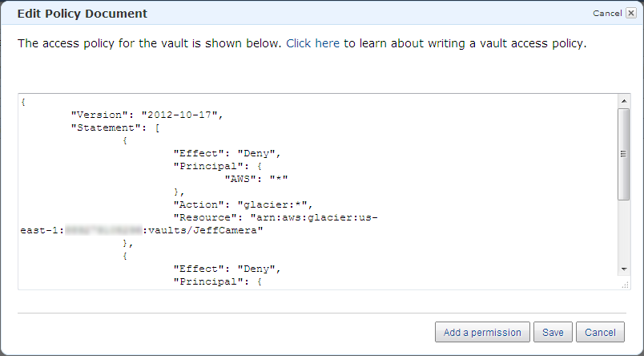
Task: Click the scrollbar up arrow in policy editor
Action: click(623, 100)
